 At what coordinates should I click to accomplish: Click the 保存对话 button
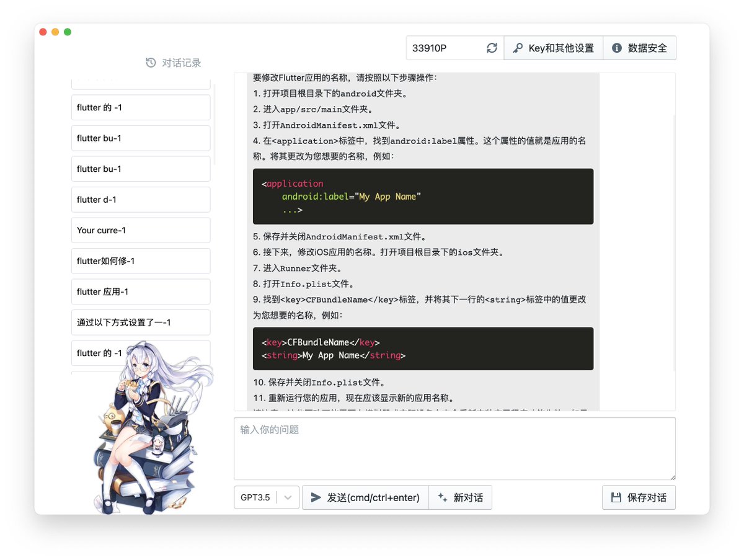click(x=639, y=497)
